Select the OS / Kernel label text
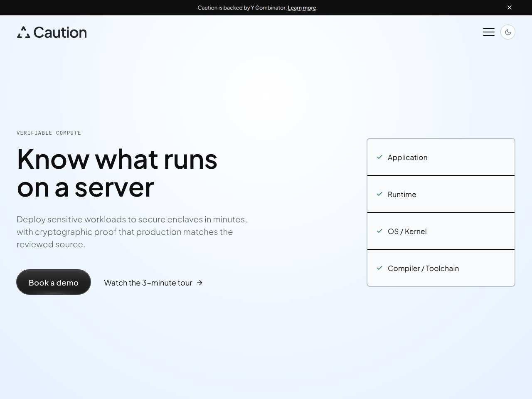Viewport: 532px width, 399px height. click(407, 232)
